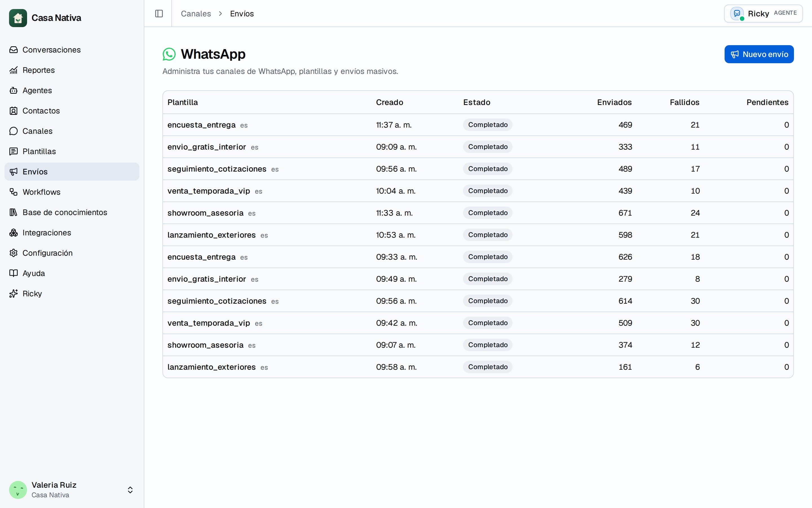
Task: Click the 24 fallidos value
Action: click(x=695, y=213)
